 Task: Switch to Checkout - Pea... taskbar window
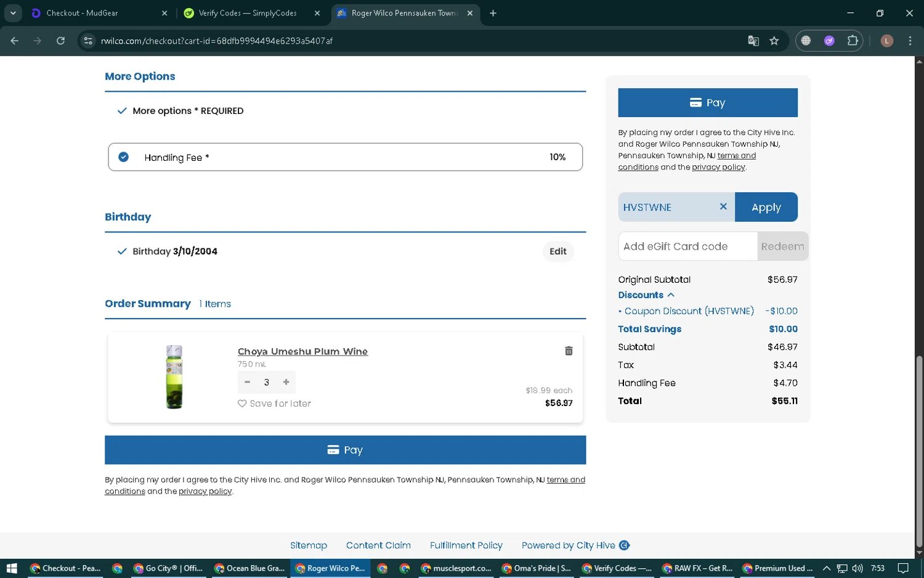pyautogui.click(x=66, y=568)
